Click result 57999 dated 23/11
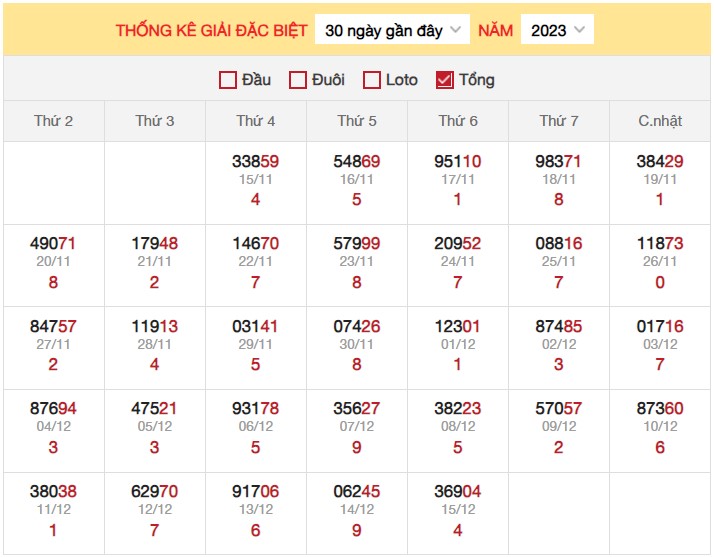Screen dimensions: 714x557 [357, 243]
